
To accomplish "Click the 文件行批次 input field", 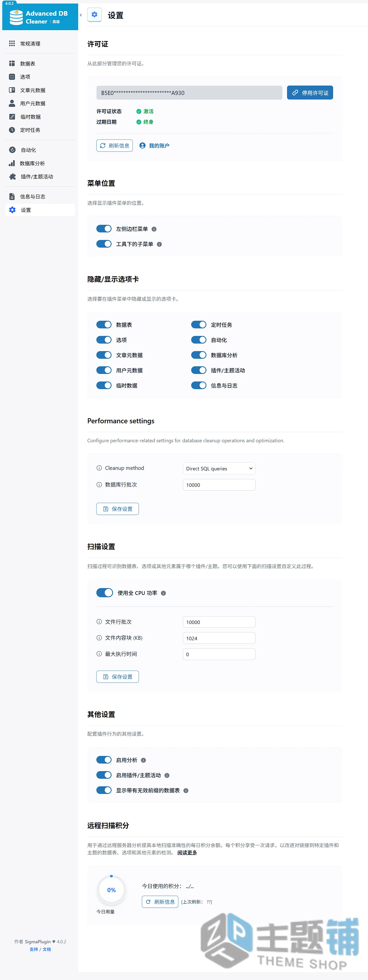I will (x=219, y=622).
